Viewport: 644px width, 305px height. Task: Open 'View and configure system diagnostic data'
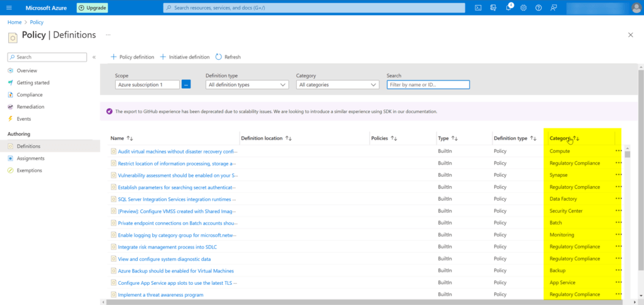[x=164, y=258]
